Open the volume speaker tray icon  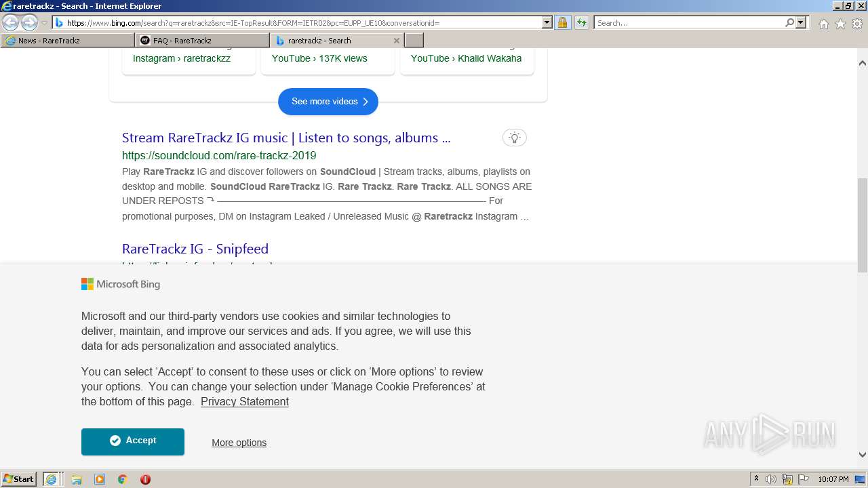tap(771, 479)
